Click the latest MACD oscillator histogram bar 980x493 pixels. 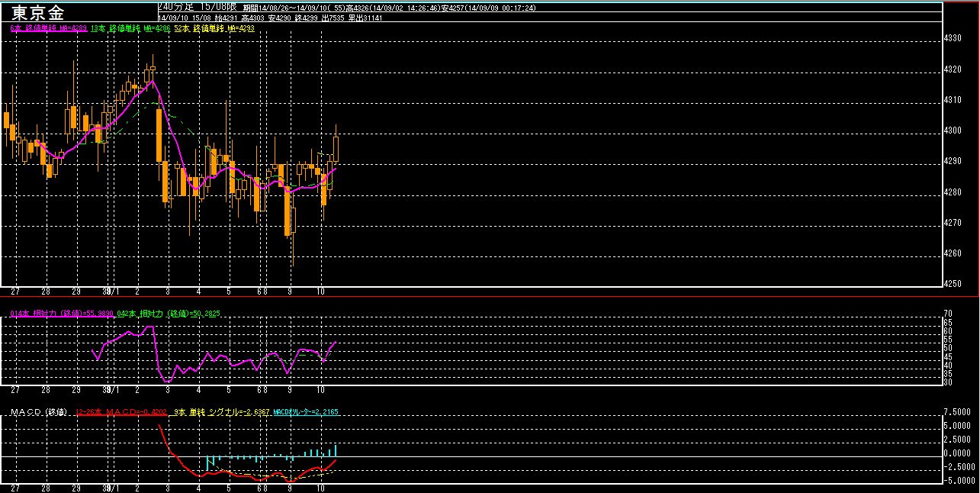point(336,451)
